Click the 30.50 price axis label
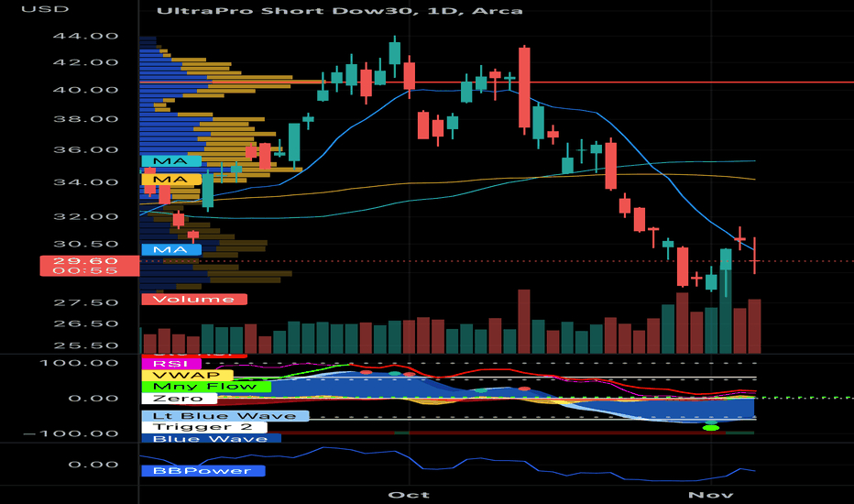Image resolution: width=854 pixels, height=504 pixels. pos(85,244)
